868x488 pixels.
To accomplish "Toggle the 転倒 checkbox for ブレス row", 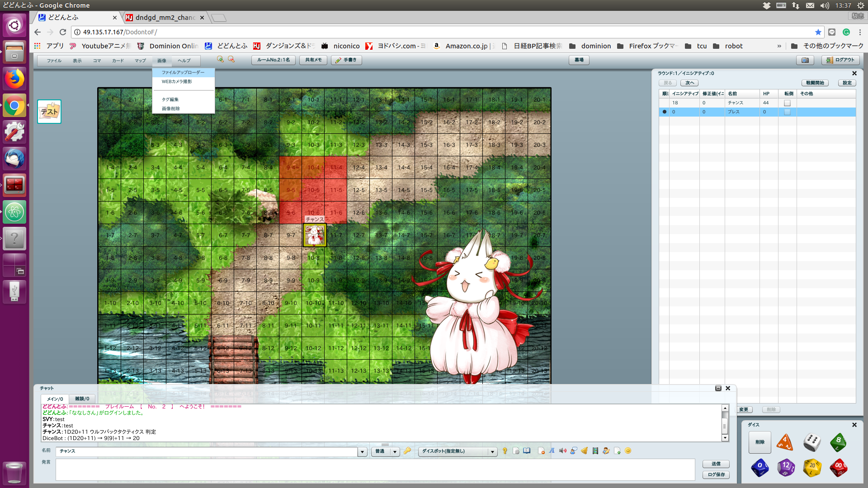I will (x=787, y=112).
